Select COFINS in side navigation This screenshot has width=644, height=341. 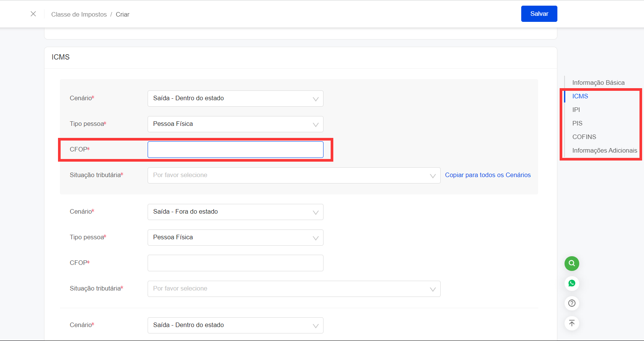point(584,137)
